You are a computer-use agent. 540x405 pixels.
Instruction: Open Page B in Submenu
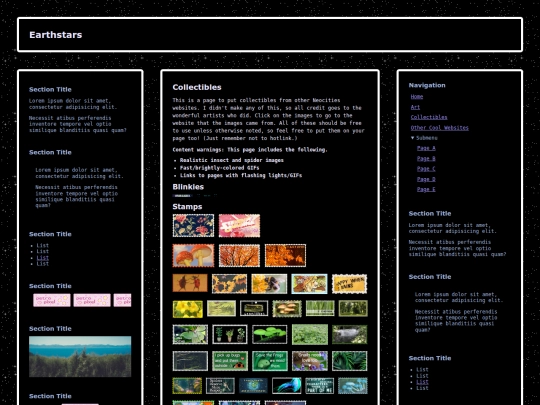pos(426,158)
